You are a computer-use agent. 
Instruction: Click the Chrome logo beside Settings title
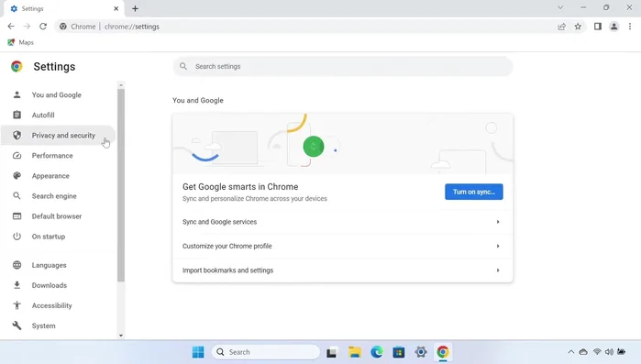pos(17,66)
